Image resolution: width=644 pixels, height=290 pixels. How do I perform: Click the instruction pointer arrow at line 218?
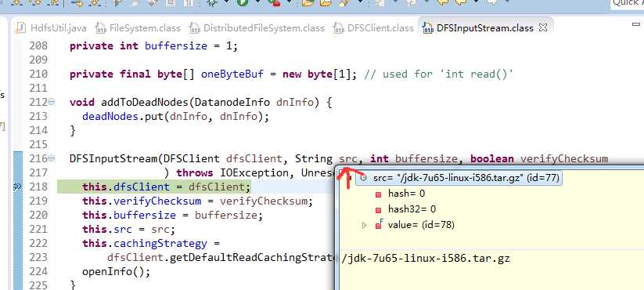(x=17, y=187)
